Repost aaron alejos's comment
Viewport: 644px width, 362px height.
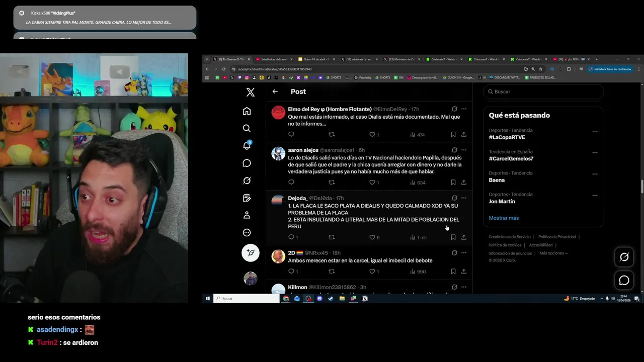332,183
